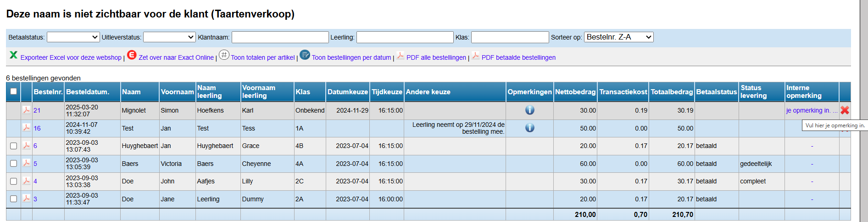Check the box for order 3
This screenshot has height=222, width=868.
pyautogui.click(x=14, y=199)
